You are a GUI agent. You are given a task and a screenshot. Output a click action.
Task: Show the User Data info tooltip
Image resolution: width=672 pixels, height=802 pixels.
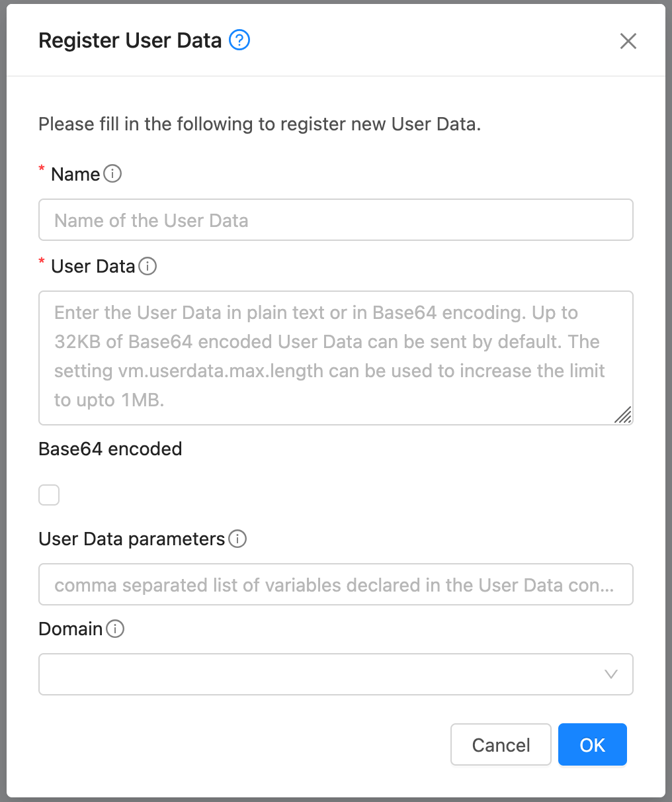(x=149, y=266)
